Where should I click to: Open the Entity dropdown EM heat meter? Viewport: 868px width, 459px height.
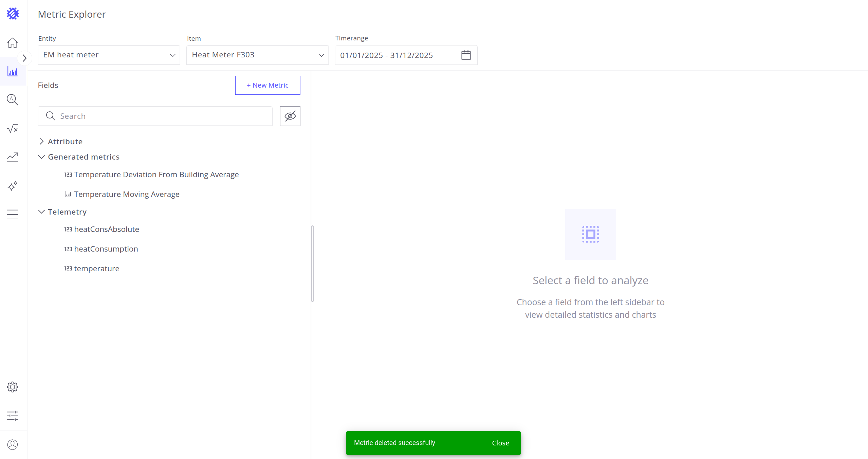click(109, 55)
